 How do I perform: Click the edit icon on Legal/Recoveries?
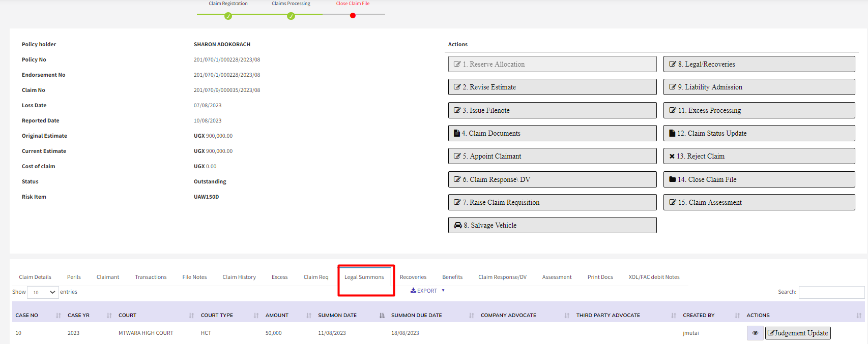coord(672,64)
